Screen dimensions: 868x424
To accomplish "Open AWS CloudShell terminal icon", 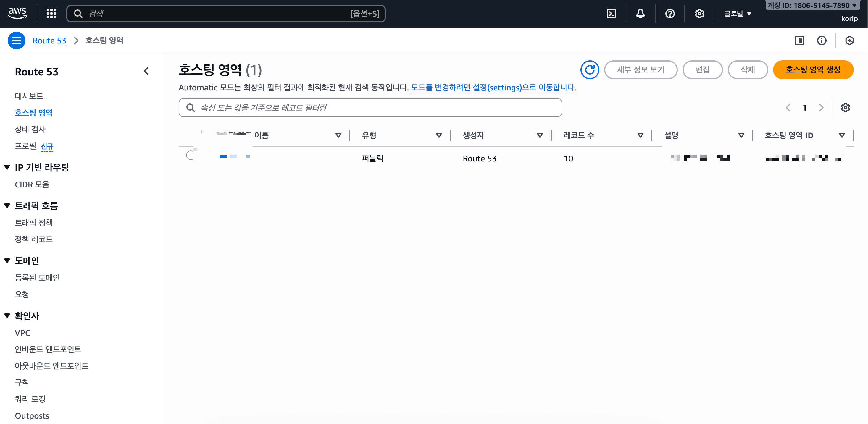I will coord(611,14).
